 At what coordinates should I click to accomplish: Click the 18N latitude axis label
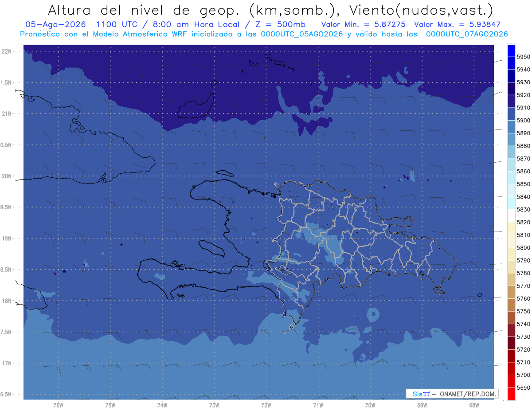(7, 301)
